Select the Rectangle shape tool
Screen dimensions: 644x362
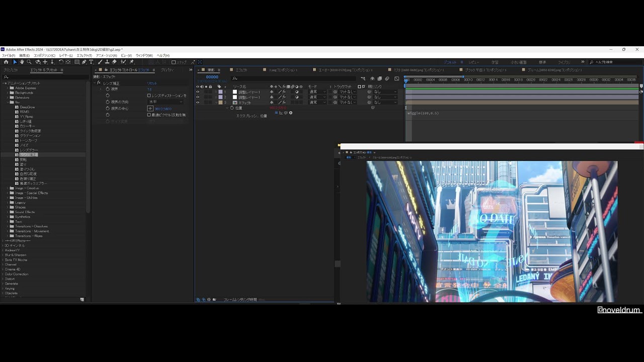[77, 62]
